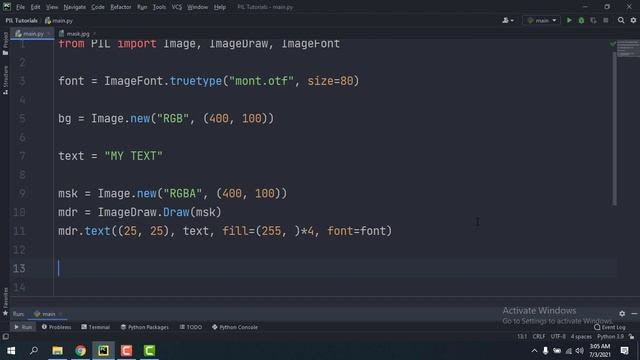
Task: Open the Project tool window sidebar button
Action: 5,44
